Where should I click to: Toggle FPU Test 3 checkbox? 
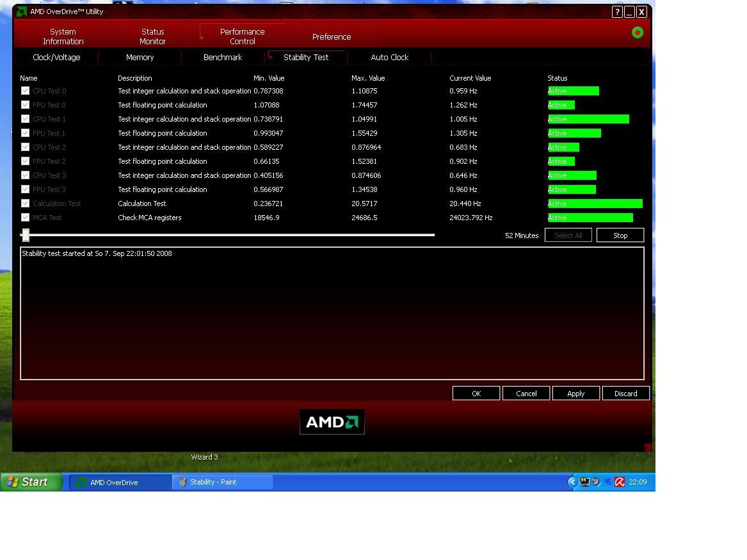pyautogui.click(x=25, y=189)
